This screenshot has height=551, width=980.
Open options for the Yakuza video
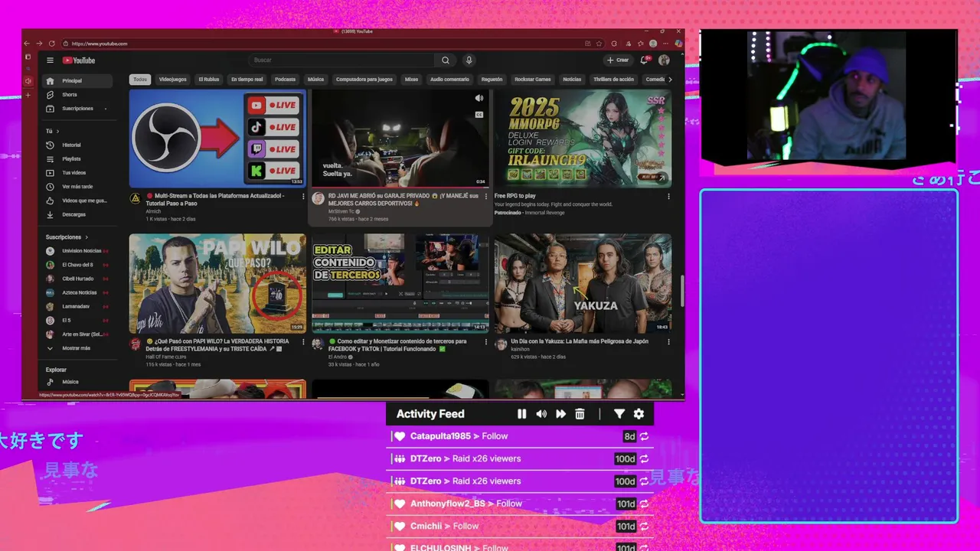tap(668, 342)
